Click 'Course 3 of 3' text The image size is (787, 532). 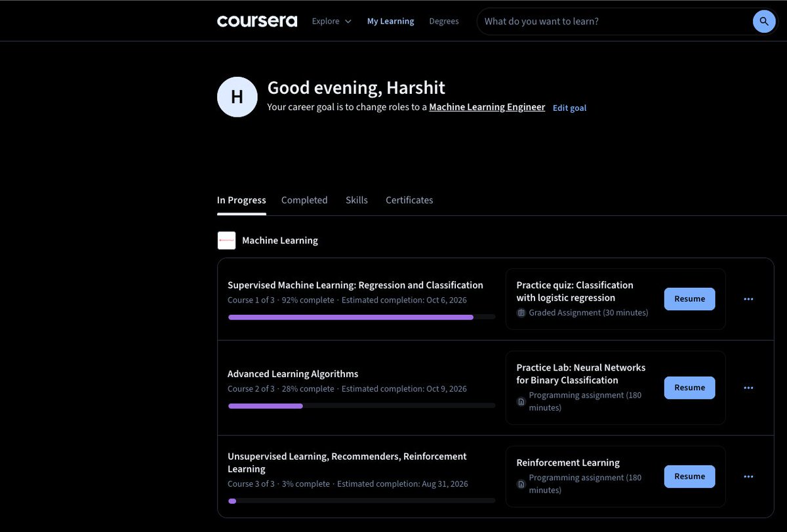pyautogui.click(x=251, y=484)
